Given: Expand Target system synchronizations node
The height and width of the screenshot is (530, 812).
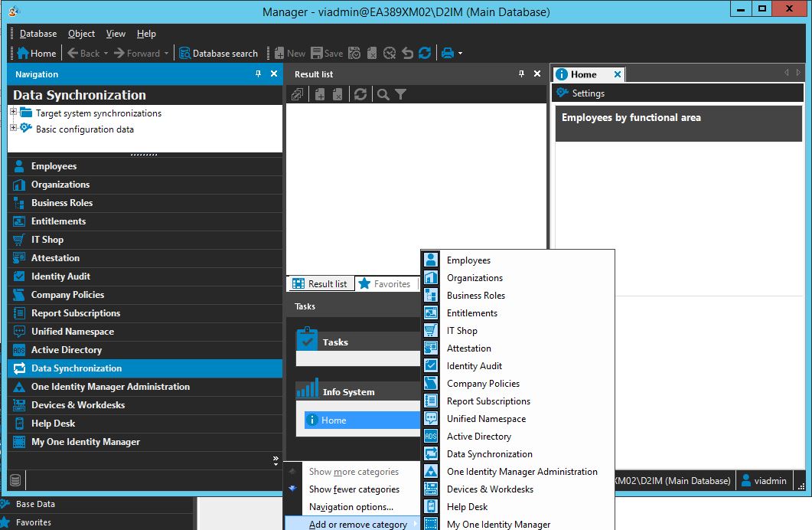Looking at the screenshot, I should [14, 111].
